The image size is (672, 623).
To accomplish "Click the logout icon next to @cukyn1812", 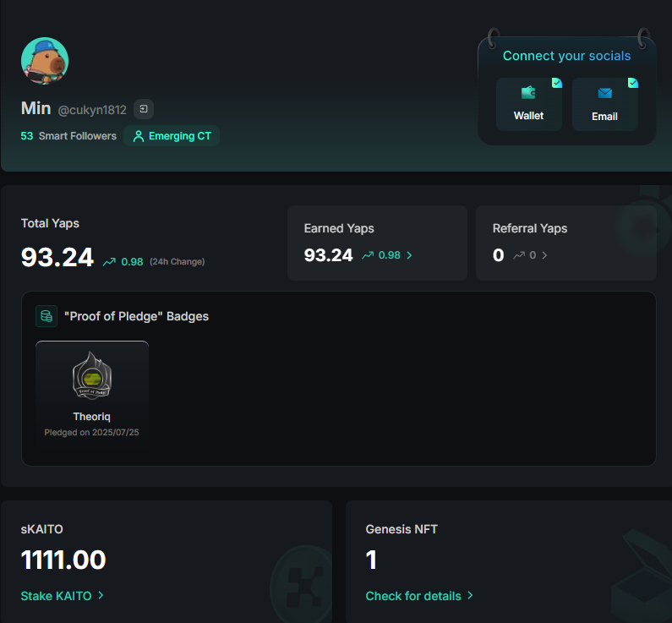I will 144,109.
